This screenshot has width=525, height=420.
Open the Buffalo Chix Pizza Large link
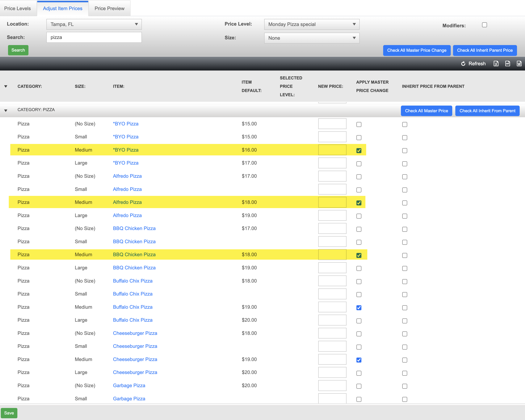132,320
